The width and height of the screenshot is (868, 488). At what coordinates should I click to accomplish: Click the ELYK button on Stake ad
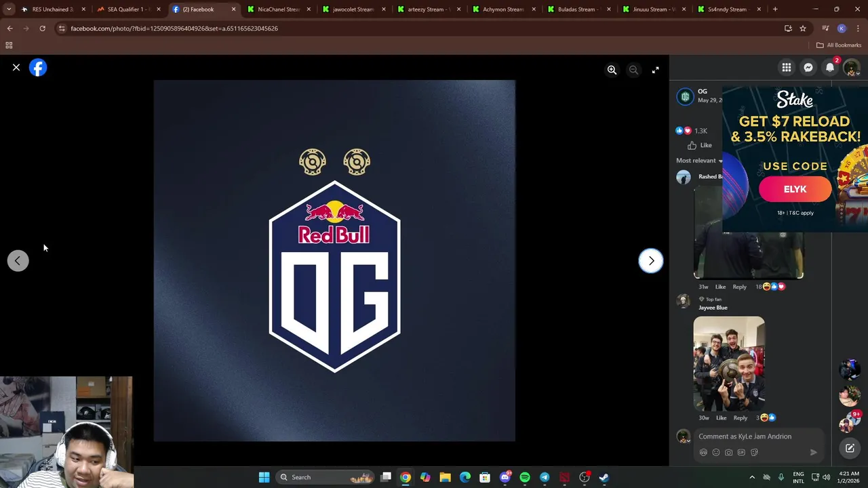coord(795,189)
